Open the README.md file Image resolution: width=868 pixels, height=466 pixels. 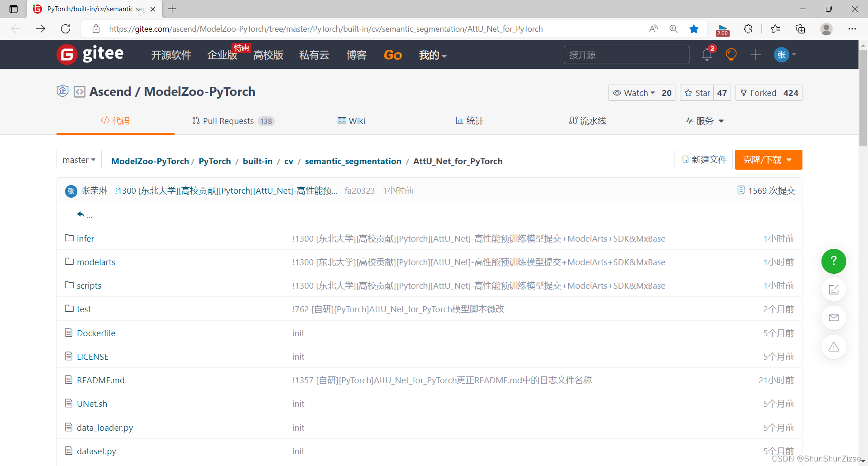pyautogui.click(x=100, y=380)
